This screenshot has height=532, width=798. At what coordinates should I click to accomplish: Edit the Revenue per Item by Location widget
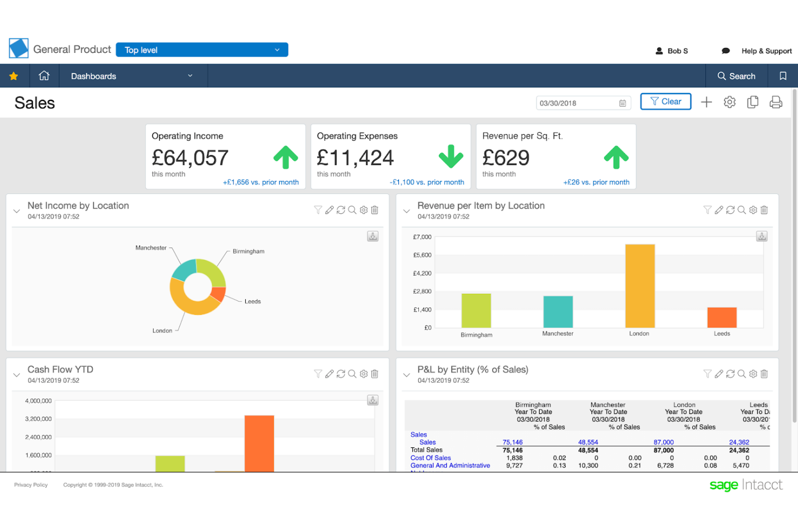[x=719, y=210]
